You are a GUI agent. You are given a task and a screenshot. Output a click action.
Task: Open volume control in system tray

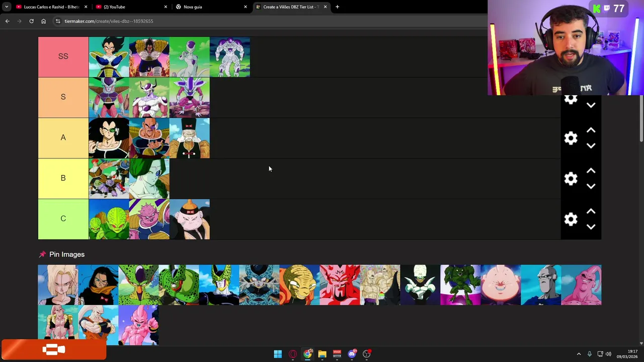[x=608, y=354]
